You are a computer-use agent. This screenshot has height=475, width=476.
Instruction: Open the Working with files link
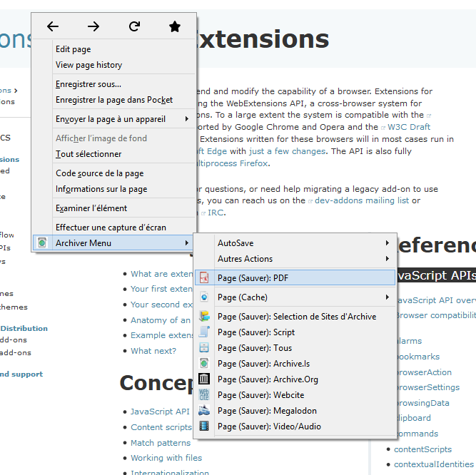[166, 458]
